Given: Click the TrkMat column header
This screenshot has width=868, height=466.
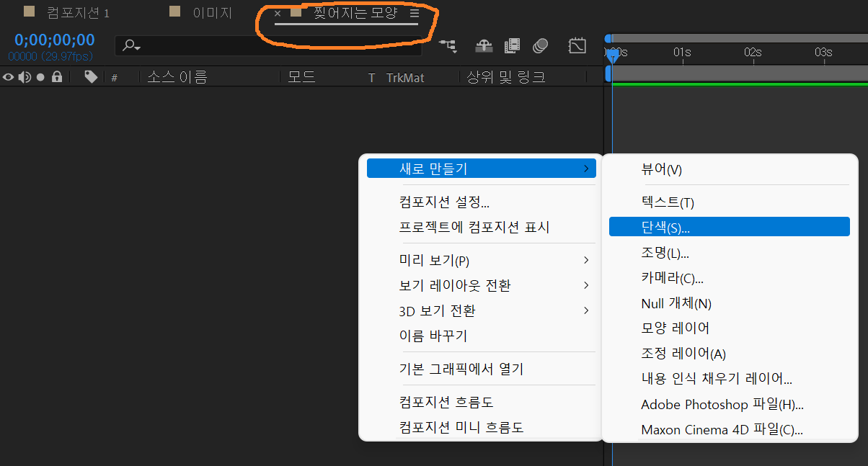Looking at the screenshot, I should [x=405, y=78].
